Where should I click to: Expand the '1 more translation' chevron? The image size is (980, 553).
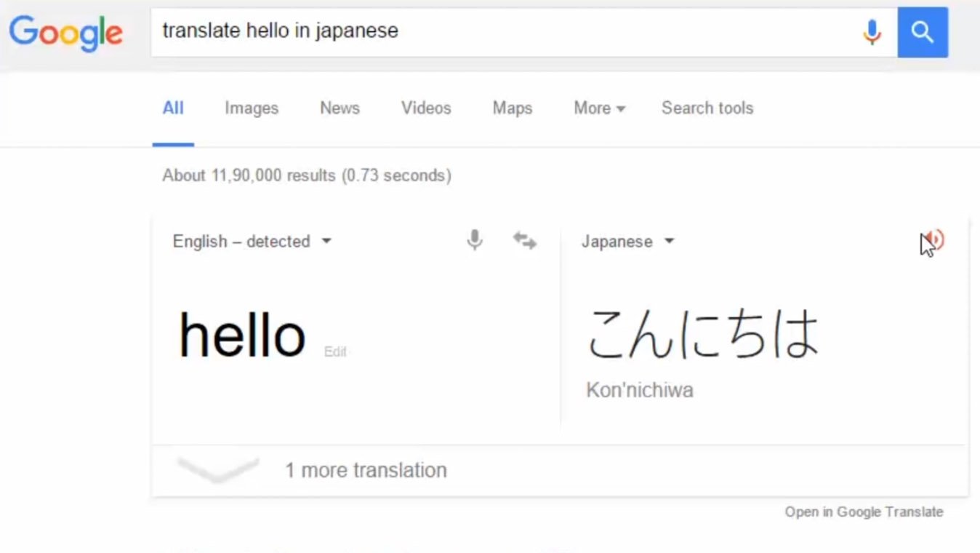pyautogui.click(x=218, y=470)
